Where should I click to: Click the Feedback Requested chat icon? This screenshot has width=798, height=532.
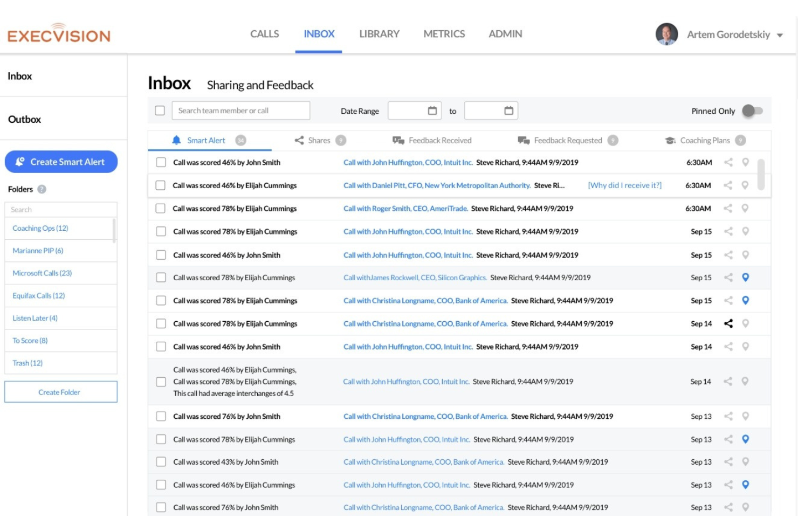point(524,141)
